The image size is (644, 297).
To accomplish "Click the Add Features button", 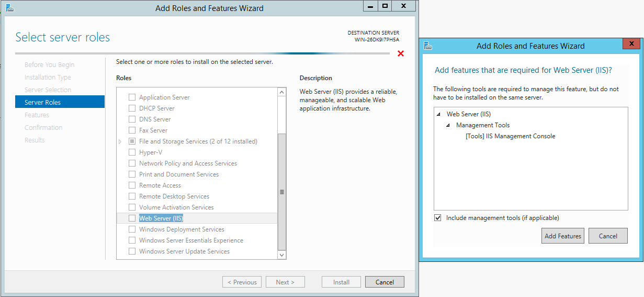I will [563, 236].
